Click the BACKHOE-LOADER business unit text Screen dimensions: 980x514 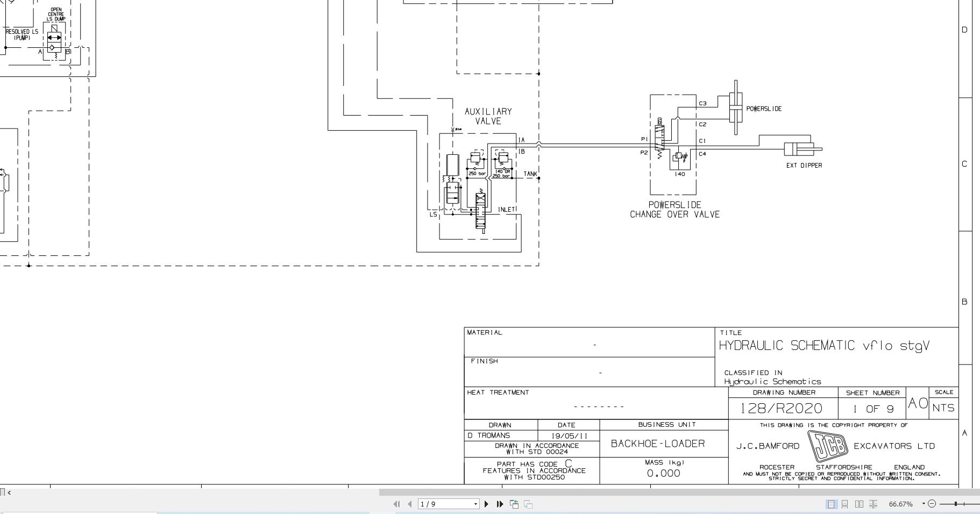point(658,444)
